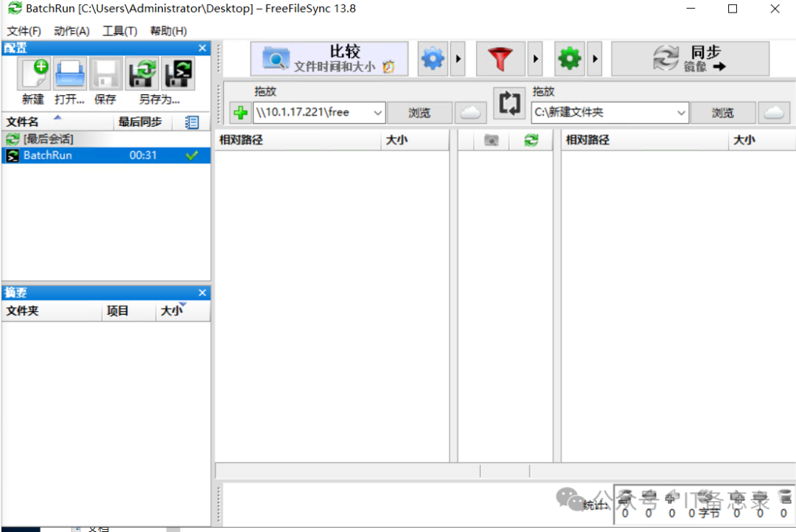The height and width of the screenshot is (532, 796).
Task: Save configuration as batch job icon
Action: 178,74
